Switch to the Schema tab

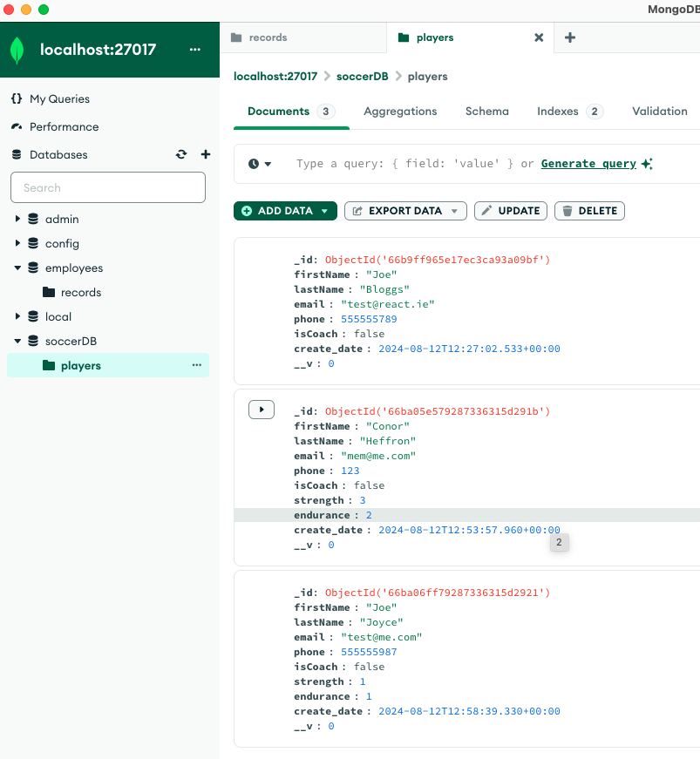(x=486, y=111)
